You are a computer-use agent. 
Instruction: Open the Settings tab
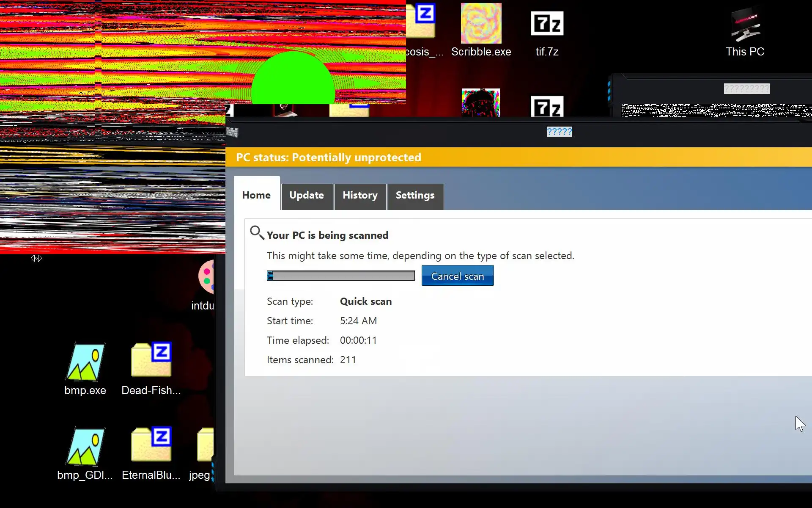pos(415,196)
